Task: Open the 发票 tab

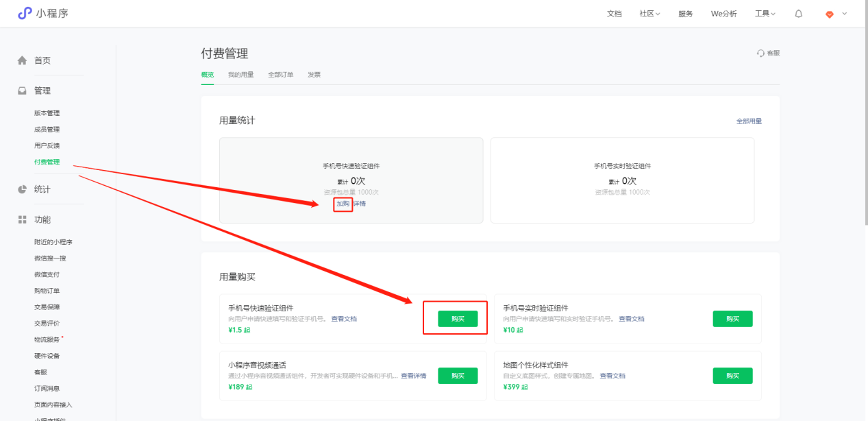Action: [x=314, y=75]
